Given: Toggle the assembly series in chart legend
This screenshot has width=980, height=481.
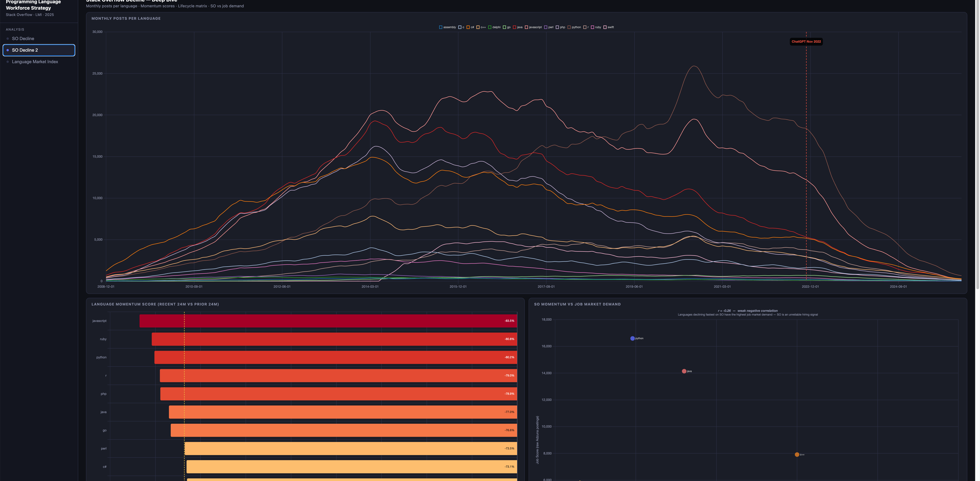Looking at the screenshot, I should [x=447, y=27].
